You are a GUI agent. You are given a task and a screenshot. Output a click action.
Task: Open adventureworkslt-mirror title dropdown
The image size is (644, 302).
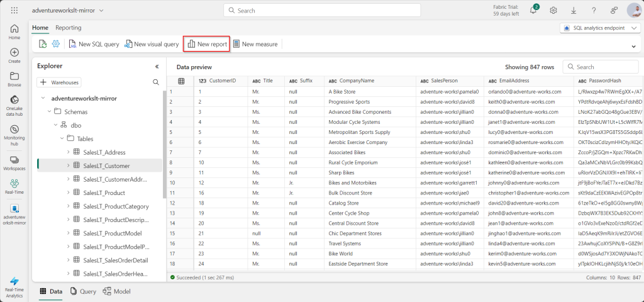pos(68,10)
